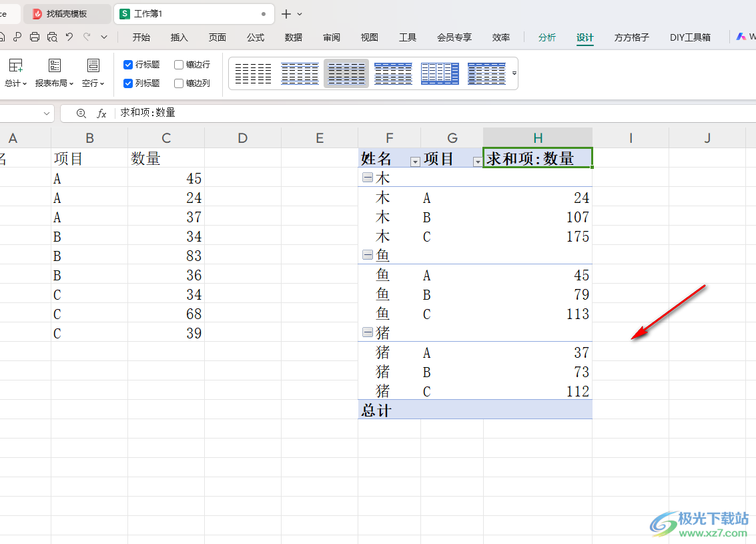Switch to the 分析 ribbon tab
Viewport: 756px width, 544px height.
547,37
